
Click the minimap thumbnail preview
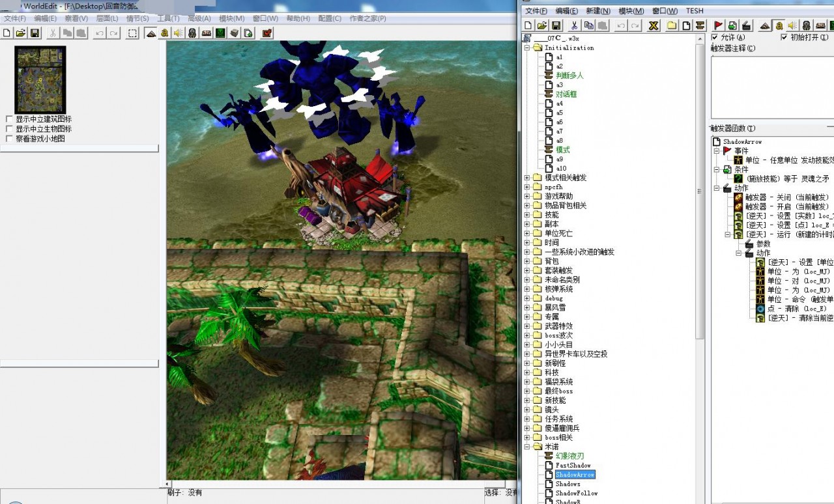[x=40, y=79]
